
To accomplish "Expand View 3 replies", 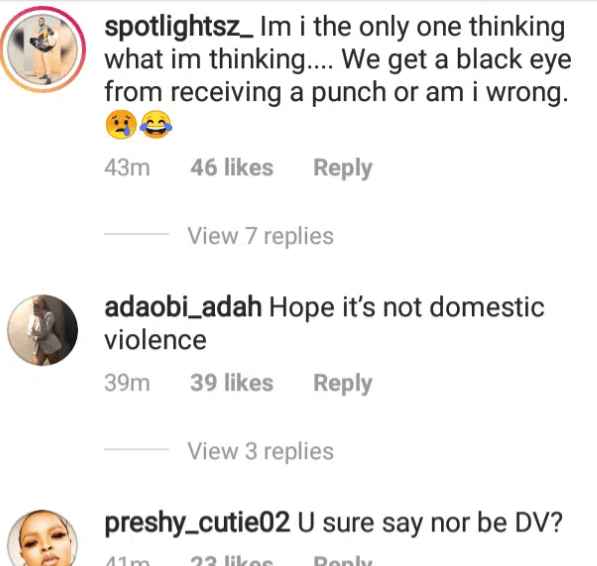I will 260,451.
